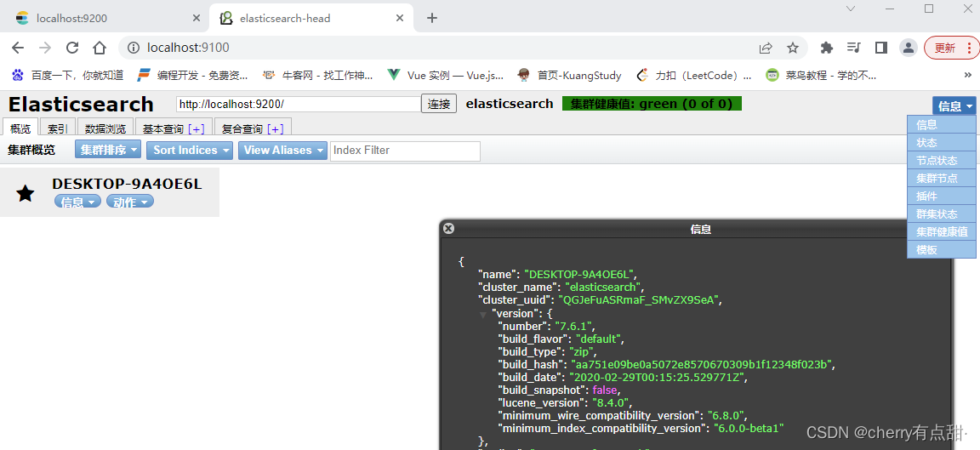The height and width of the screenshot is (450, 980).
Task: Expand the View Aliases dropdown
Action: 282,150
